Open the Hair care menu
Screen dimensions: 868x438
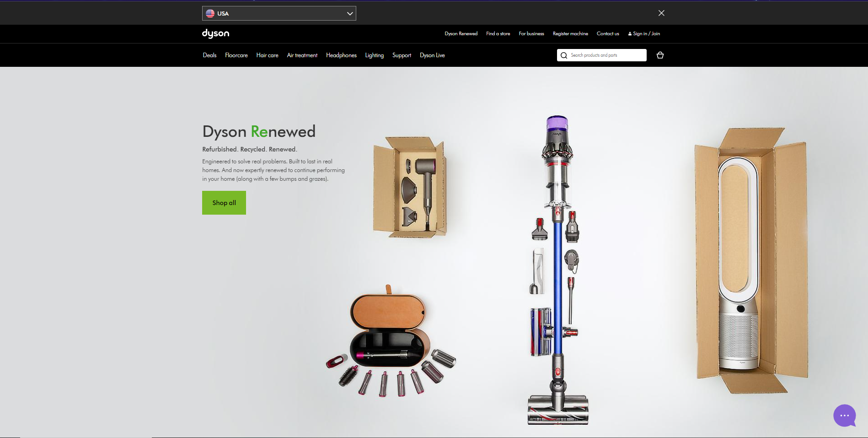coord(267,55)
